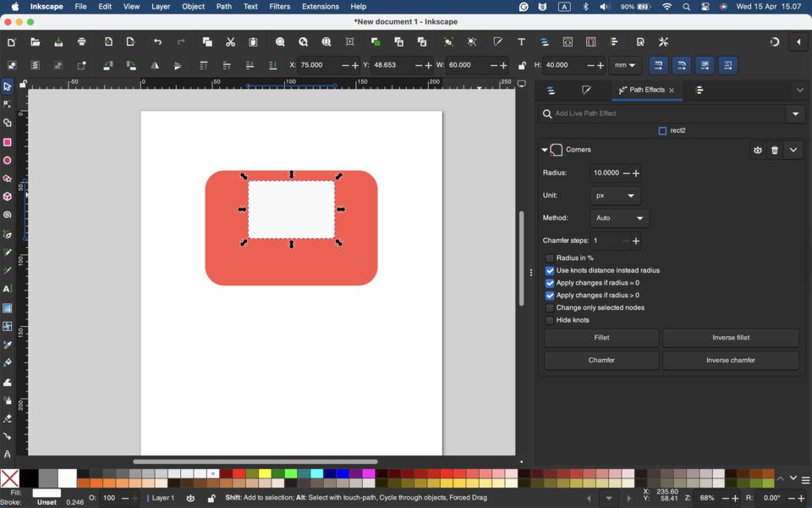The width and height of the screenshot is (812, 508).
Task: Open the Method Auto dropdown
Action: click(x=619, y=218)
